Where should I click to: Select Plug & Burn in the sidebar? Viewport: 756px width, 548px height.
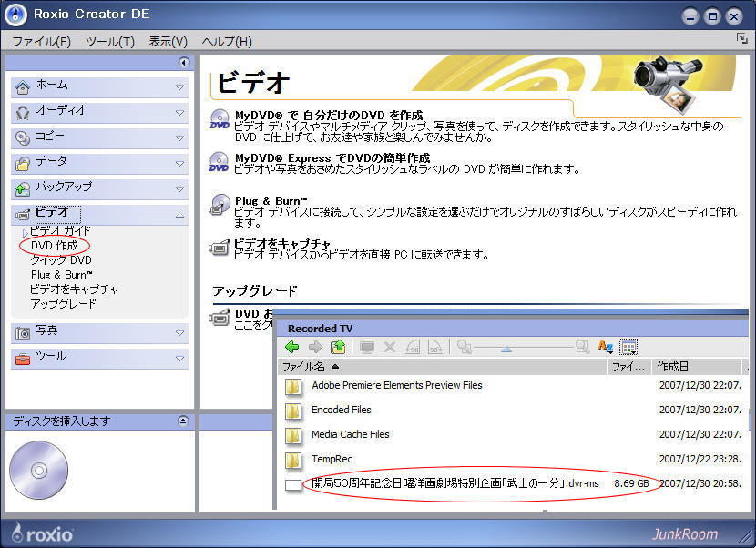62,275
